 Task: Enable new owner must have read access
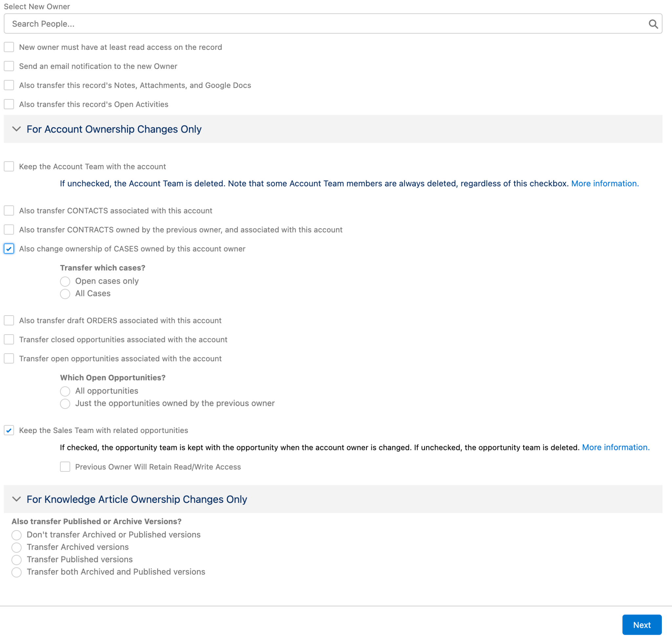(9, 47)
